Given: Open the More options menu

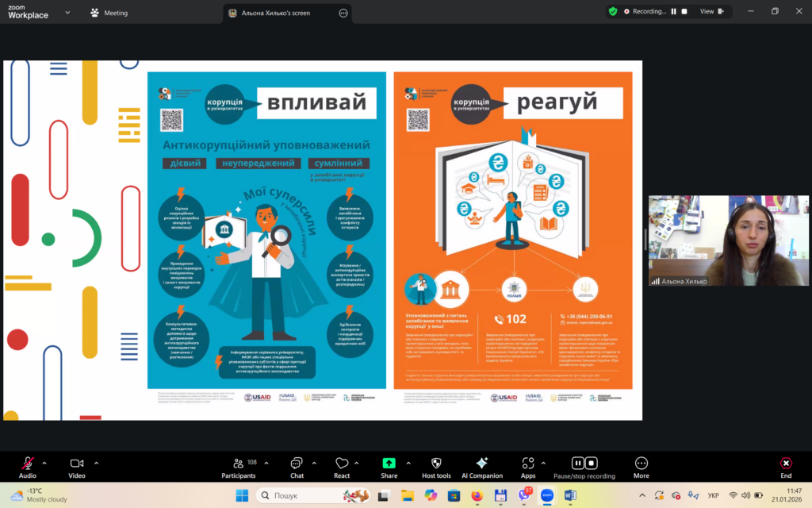Looking at the screenshot, I should [641, 464].
